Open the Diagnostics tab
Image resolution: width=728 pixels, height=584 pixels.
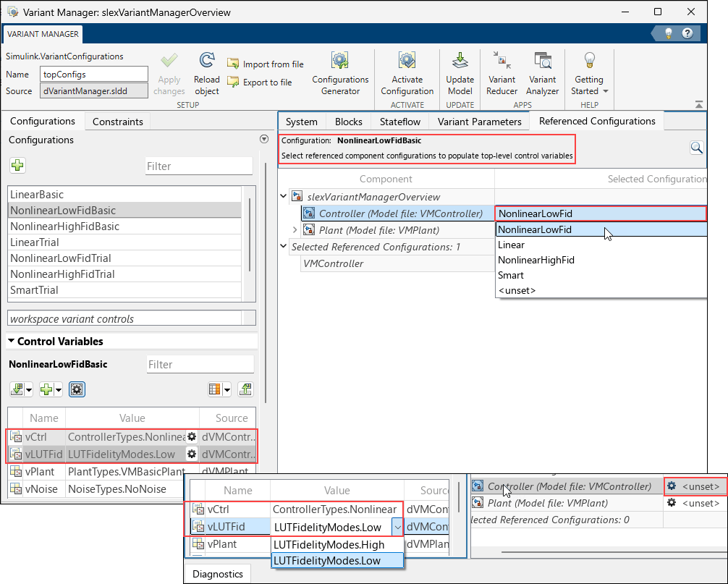218,574
